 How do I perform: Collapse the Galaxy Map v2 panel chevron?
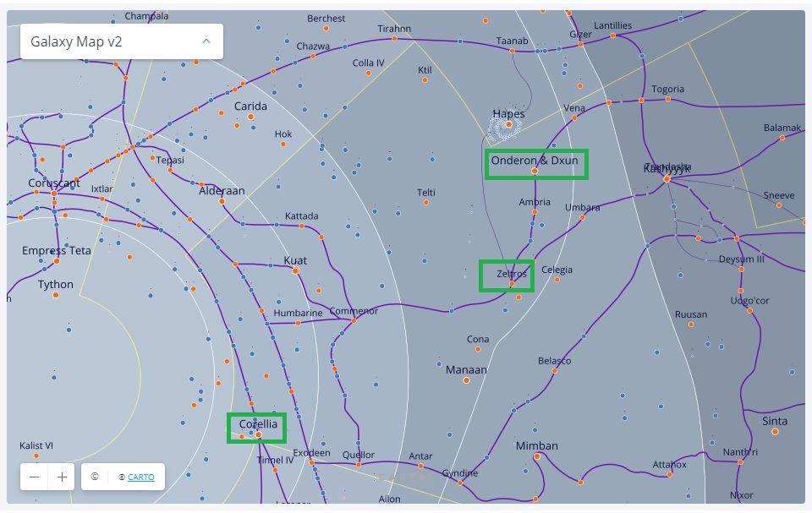206,41
